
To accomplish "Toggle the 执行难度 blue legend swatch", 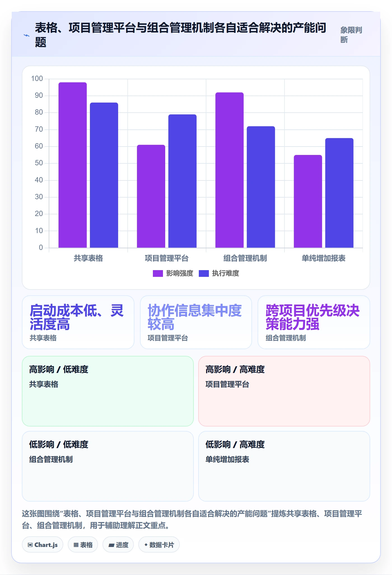I will pos(204,273).
